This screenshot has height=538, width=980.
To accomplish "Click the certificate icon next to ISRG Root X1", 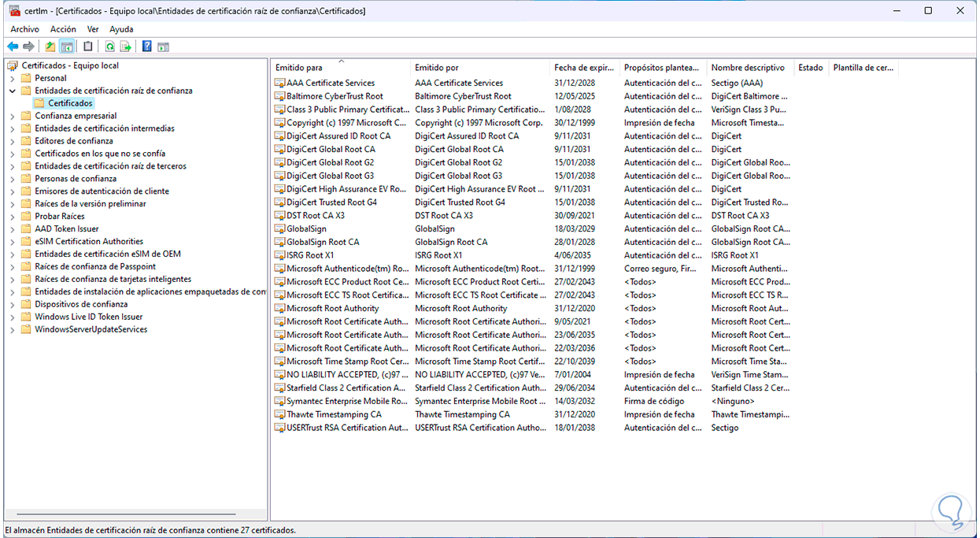I will pyautogui.click(x=279, y=255).
